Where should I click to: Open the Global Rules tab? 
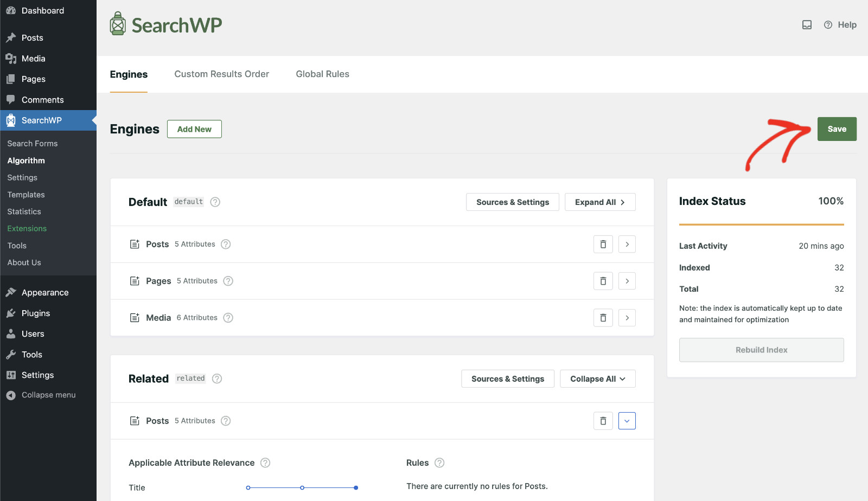pos(322,74)
